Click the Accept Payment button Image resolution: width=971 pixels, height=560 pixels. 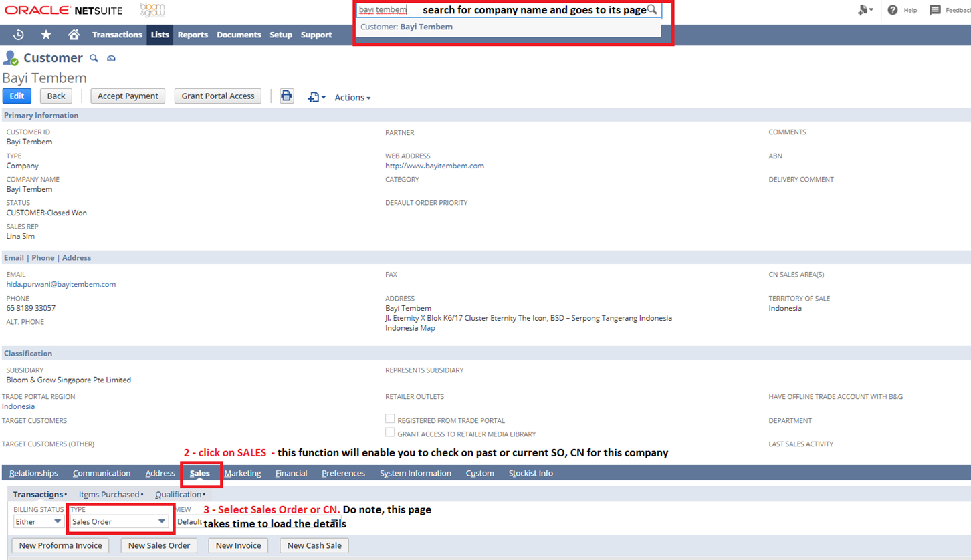(128, 96)
